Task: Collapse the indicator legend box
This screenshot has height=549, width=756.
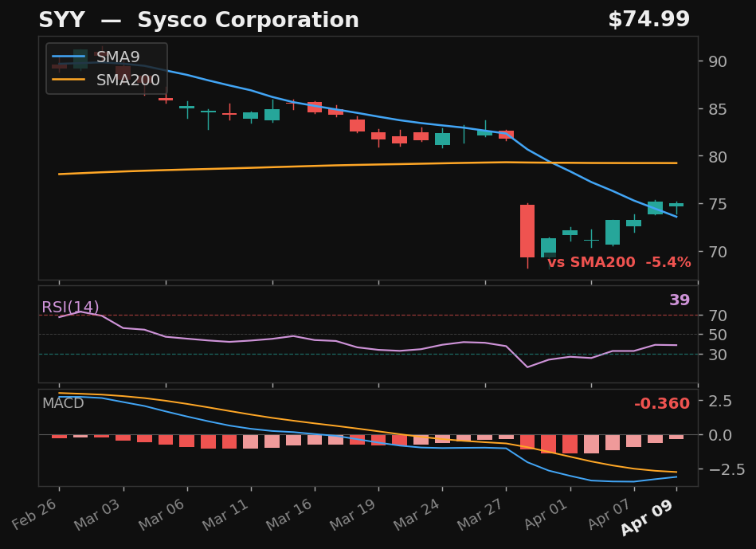Action: 105,69
